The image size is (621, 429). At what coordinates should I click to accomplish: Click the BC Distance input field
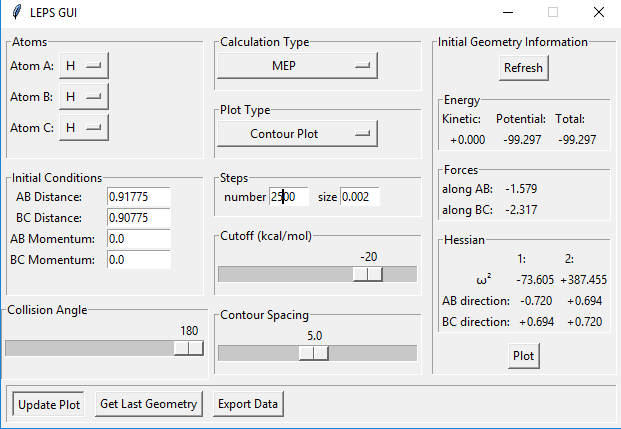[139, 218]
